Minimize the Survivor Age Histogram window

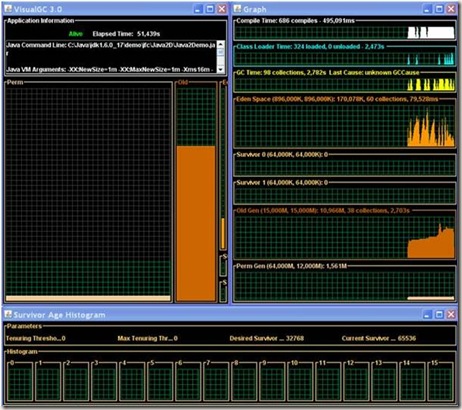tap(427, 314)
